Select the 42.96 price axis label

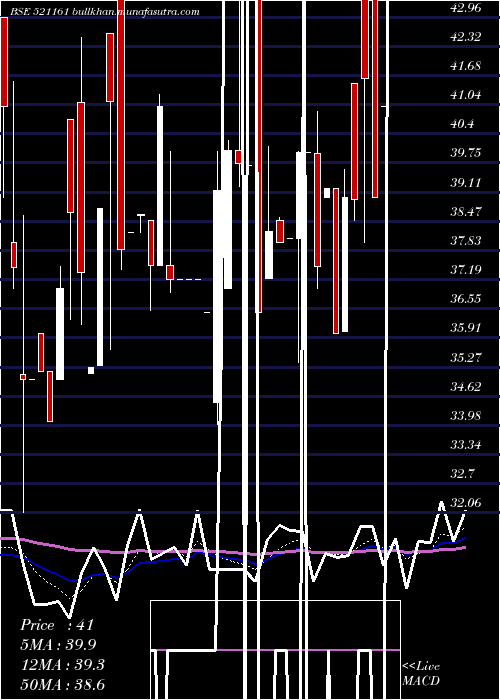pos(466,8)
